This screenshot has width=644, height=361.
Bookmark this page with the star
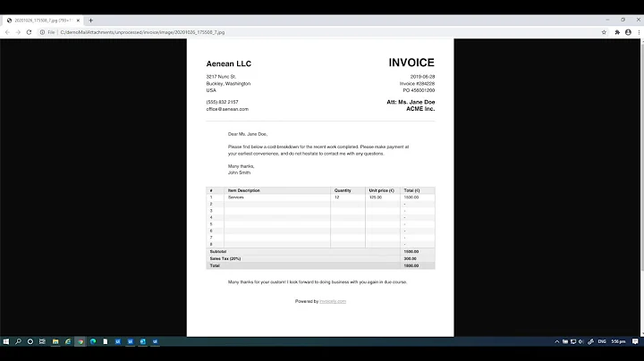pyautogui.click(x=604, y=32)
